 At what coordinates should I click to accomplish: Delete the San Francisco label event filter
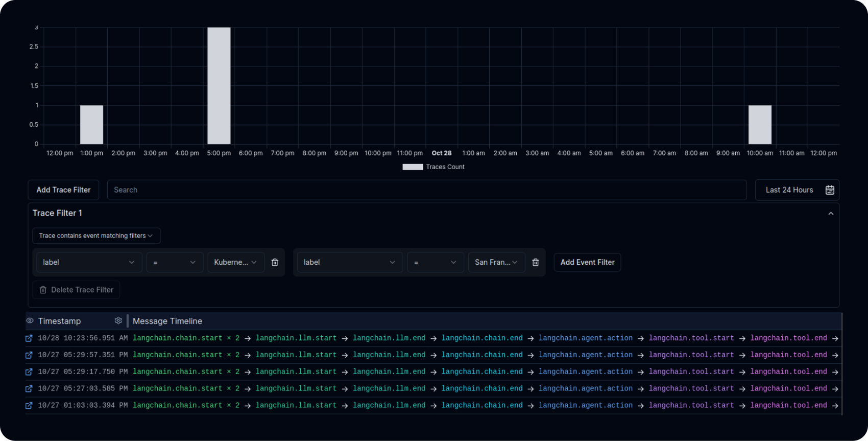(536, 262)
